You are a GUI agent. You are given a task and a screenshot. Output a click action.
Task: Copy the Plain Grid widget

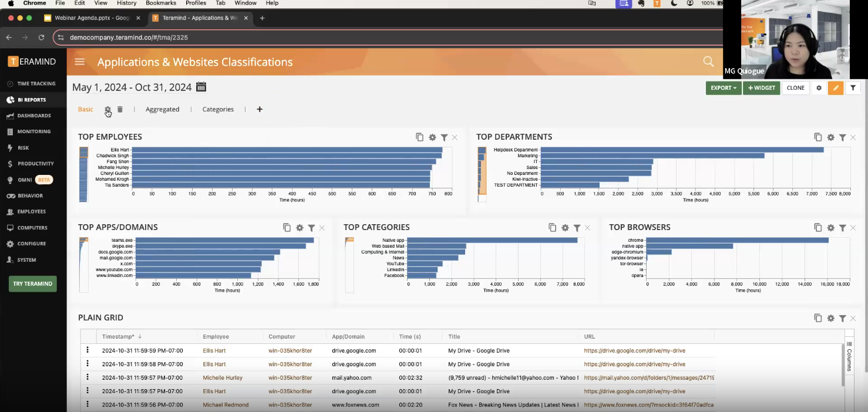tap(817, 318)
